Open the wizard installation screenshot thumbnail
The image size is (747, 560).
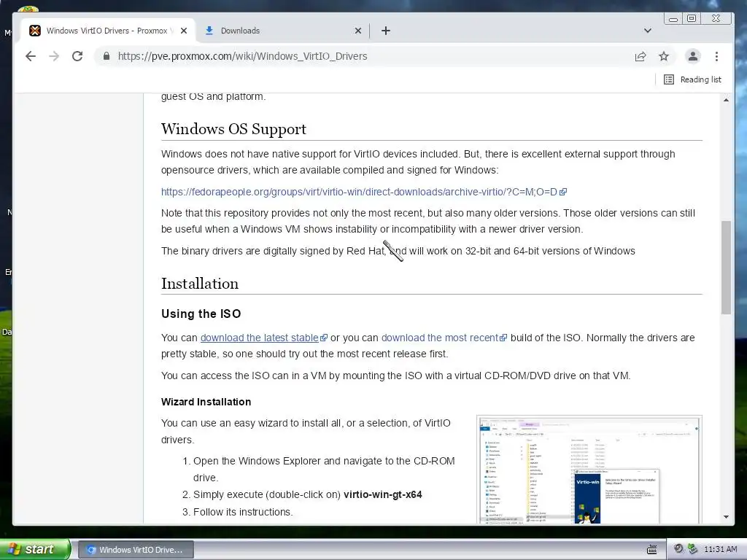pos(589,470)
